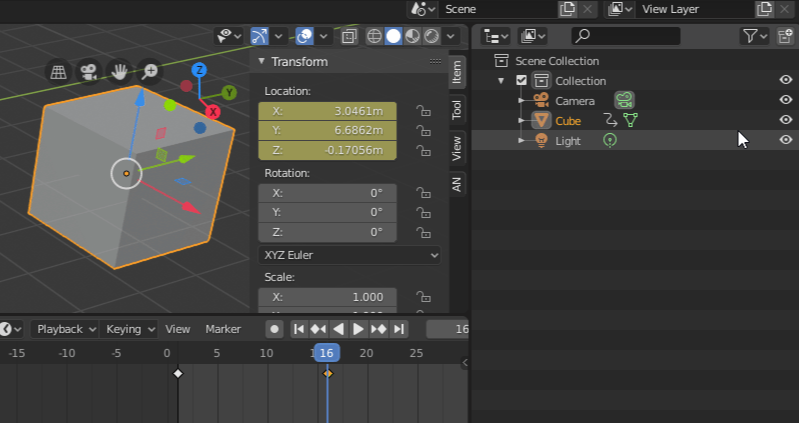
Task: Open the timeline Keying menu
Action: 129,329
